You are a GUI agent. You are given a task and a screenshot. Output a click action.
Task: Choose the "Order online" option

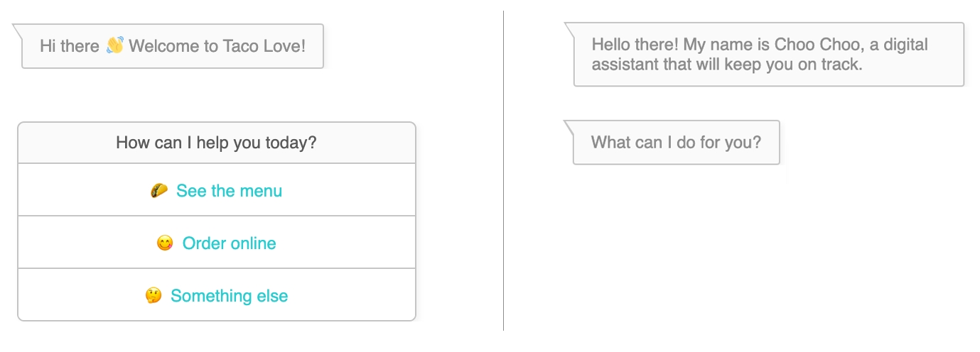tap(229, 243)
